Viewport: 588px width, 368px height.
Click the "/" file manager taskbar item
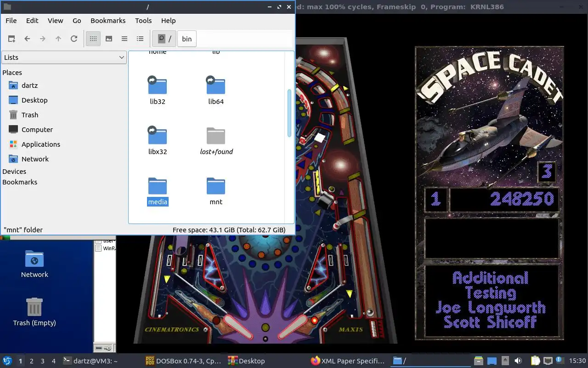tap(431, 361)
